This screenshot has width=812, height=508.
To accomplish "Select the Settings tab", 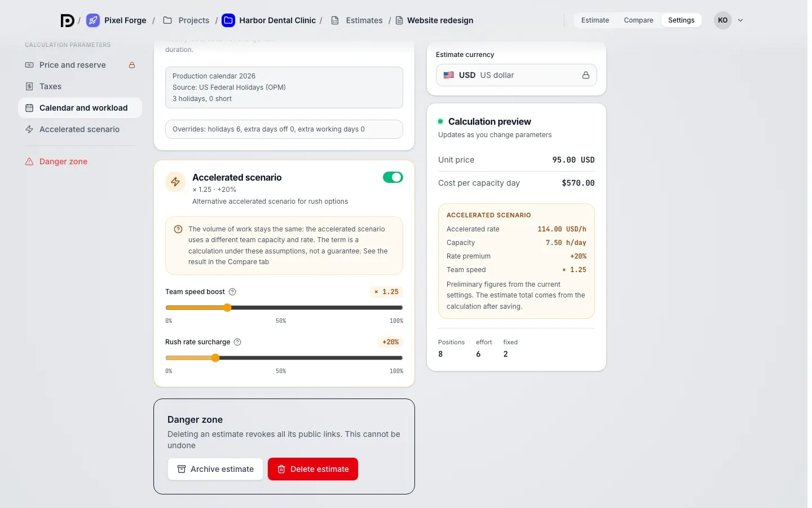I will click(x=681, y=20).
